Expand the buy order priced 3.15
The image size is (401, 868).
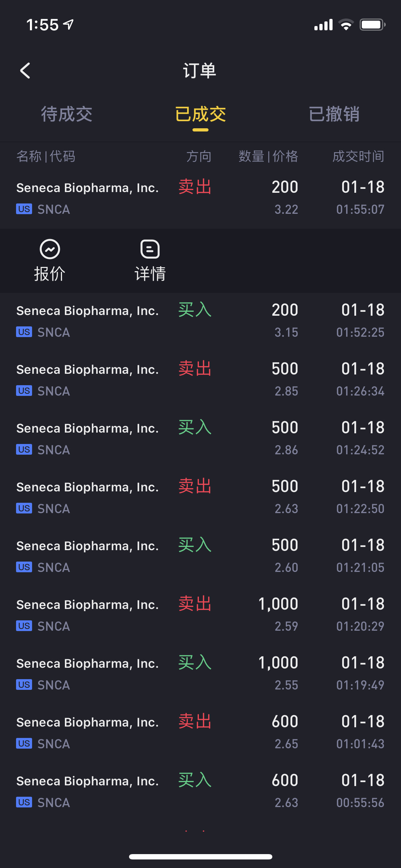pos(200,321)
